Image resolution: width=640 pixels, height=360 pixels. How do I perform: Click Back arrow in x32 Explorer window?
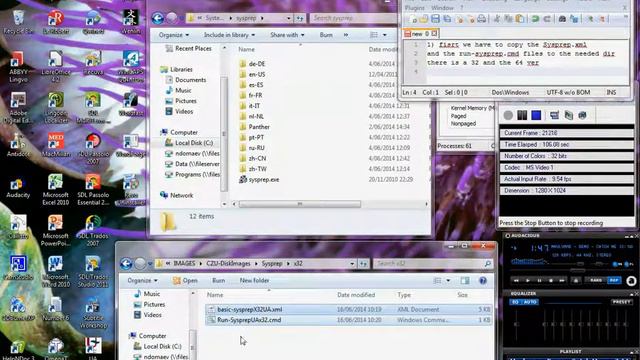[x=126, y=264]
